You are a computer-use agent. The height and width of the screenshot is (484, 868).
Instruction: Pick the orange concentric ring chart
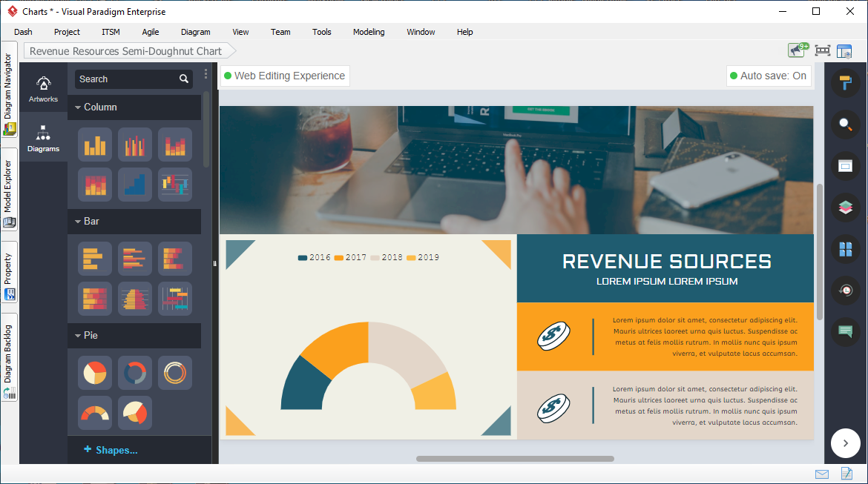pyautogui.click(x=175, y=373)
